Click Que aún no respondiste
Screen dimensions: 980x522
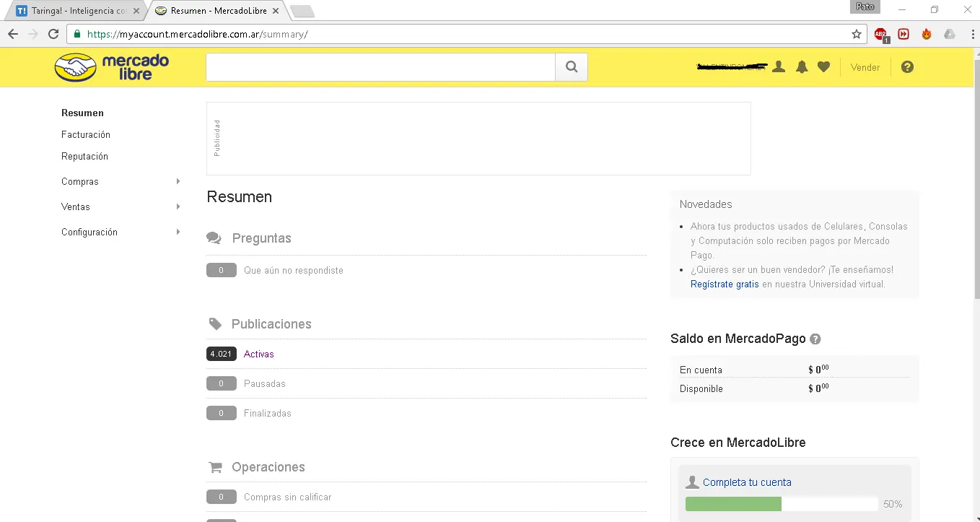click(294, 270)
